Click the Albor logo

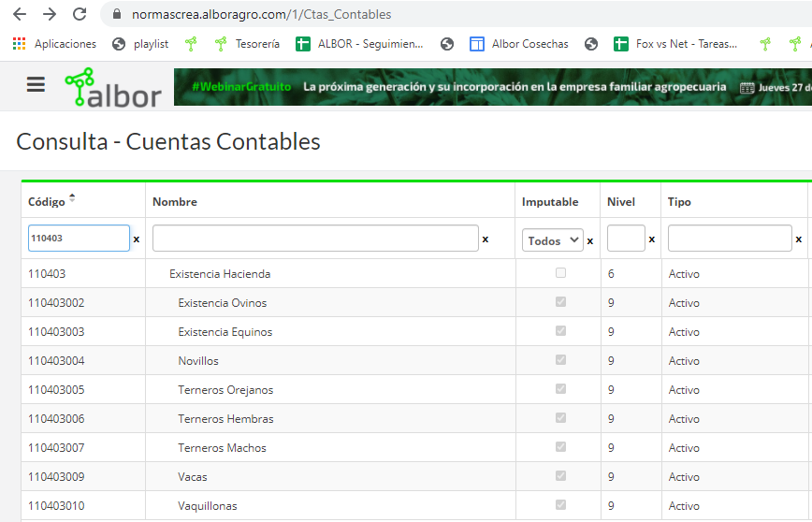(113, 87)
